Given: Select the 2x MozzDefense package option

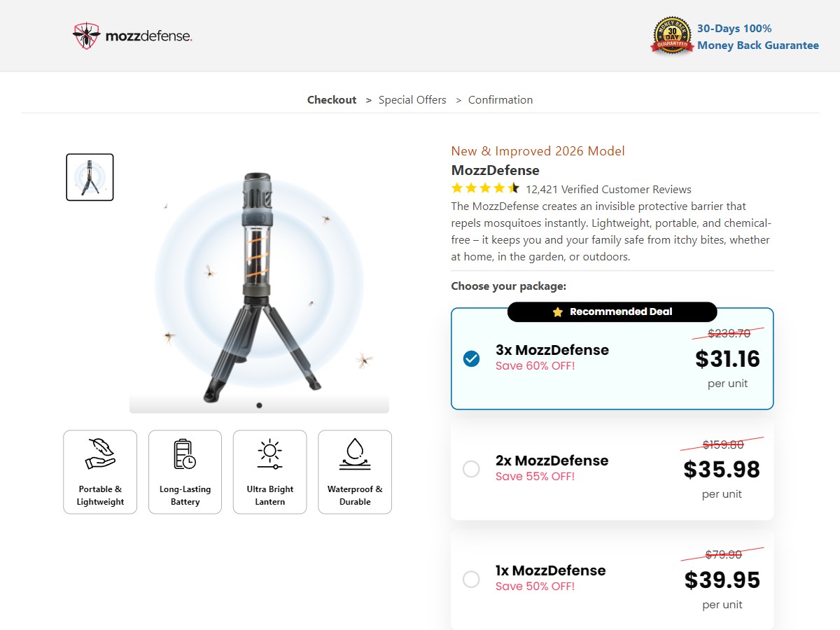Looking at the screenshot, I should [472, 469].
